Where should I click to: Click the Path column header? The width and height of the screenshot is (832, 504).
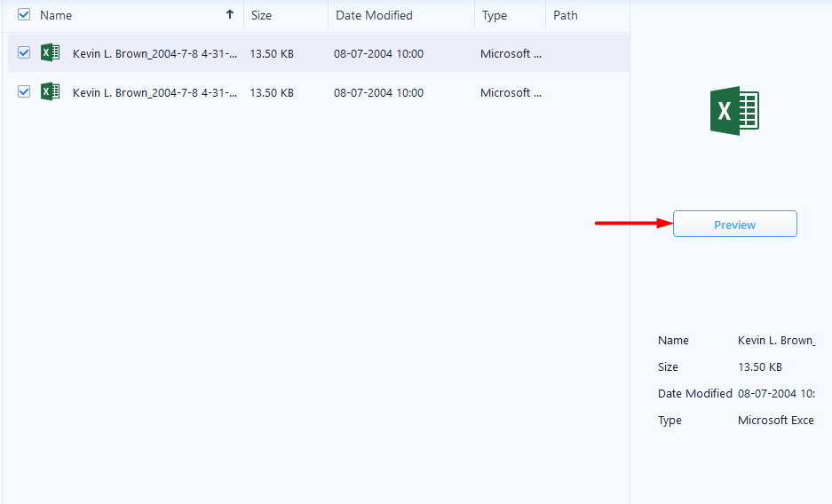(566, 15)
